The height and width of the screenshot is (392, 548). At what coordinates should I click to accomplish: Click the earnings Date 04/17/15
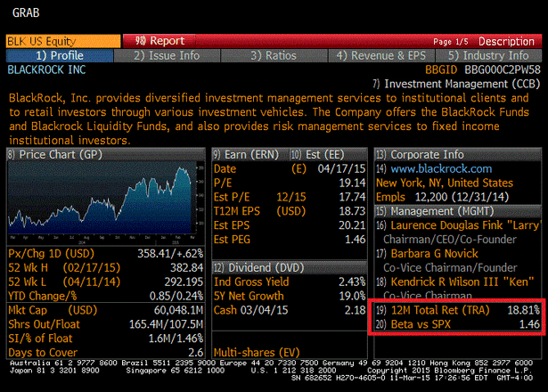pos(341,168)
